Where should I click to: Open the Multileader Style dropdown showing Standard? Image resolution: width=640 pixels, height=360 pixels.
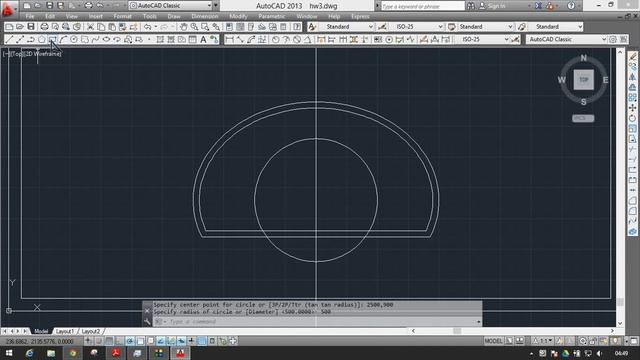point(555,27)
